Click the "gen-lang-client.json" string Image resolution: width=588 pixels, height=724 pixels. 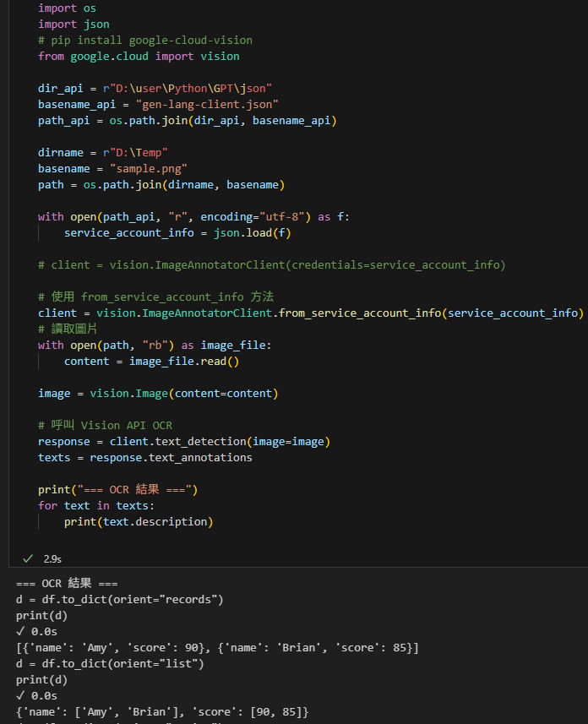pyautogui.click(x=207, y=105)
